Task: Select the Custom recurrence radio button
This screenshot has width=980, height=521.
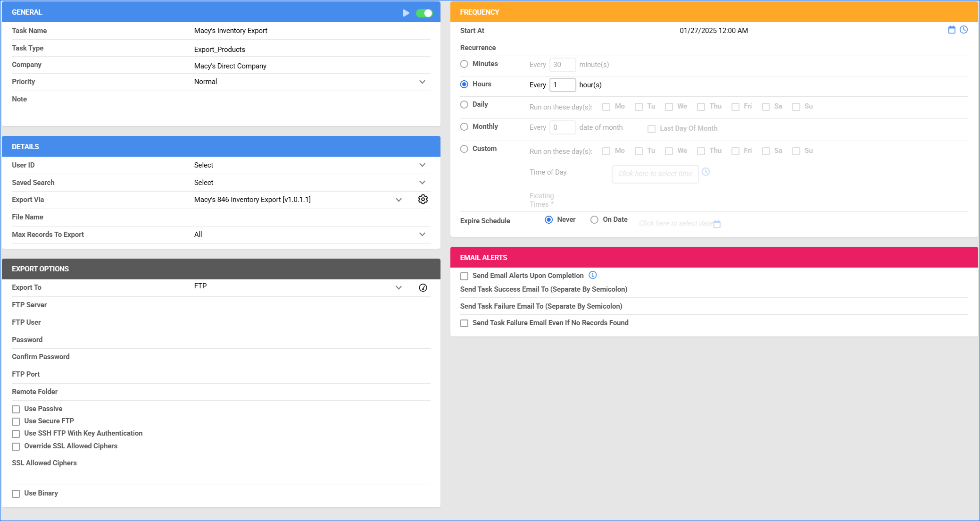Action: 464,149
